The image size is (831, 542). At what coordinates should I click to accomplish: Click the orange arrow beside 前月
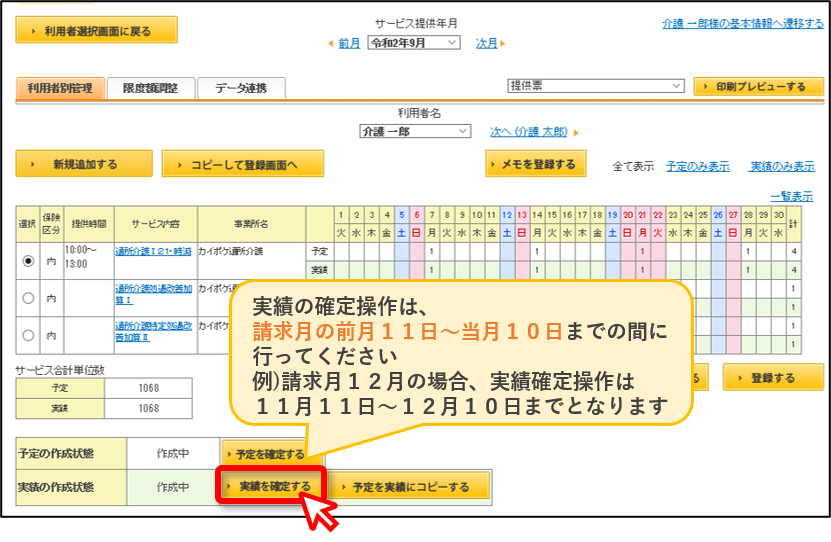pos(331,43)
